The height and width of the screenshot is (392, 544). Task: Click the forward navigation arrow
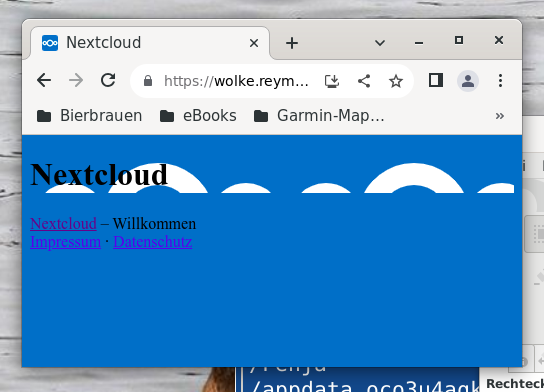[76, 80]
